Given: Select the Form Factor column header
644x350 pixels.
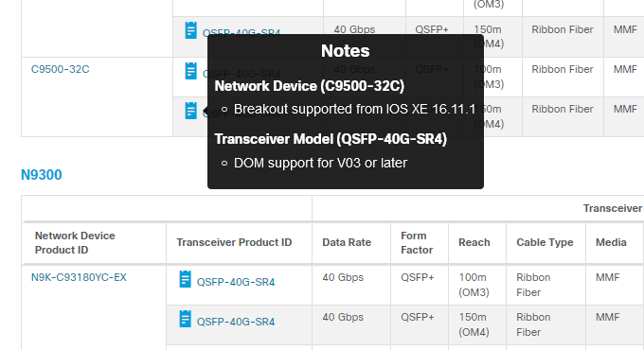Looking at the screenshot, I should point(417,243).
